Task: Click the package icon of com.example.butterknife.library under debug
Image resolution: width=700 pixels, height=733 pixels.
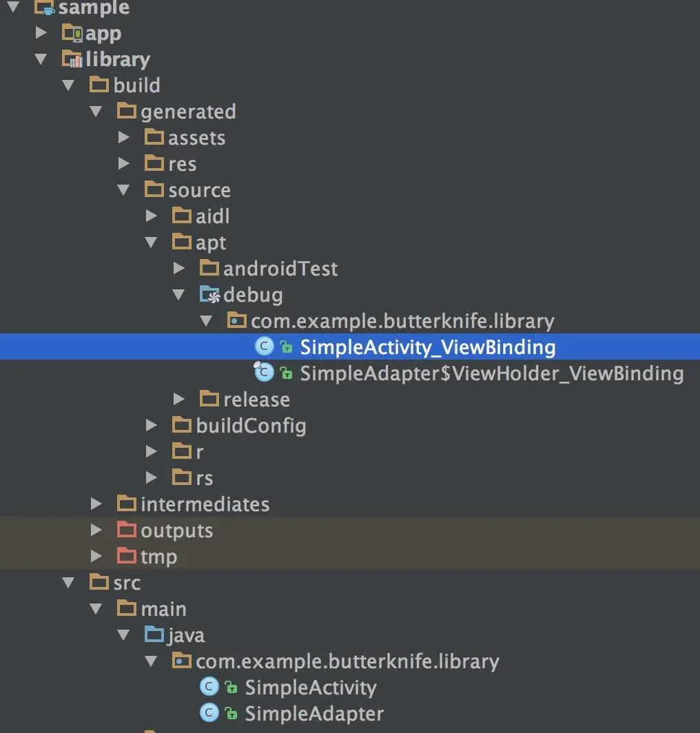Action: click(x=236, y=320)
